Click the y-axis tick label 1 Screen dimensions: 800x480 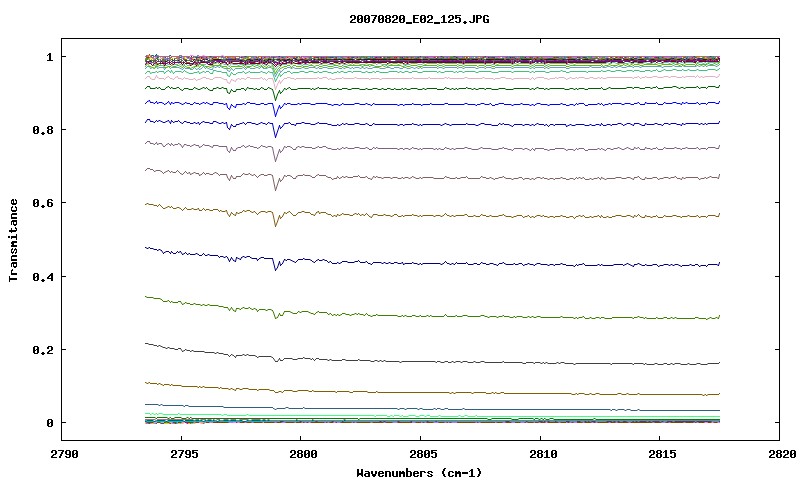(50, 57)
